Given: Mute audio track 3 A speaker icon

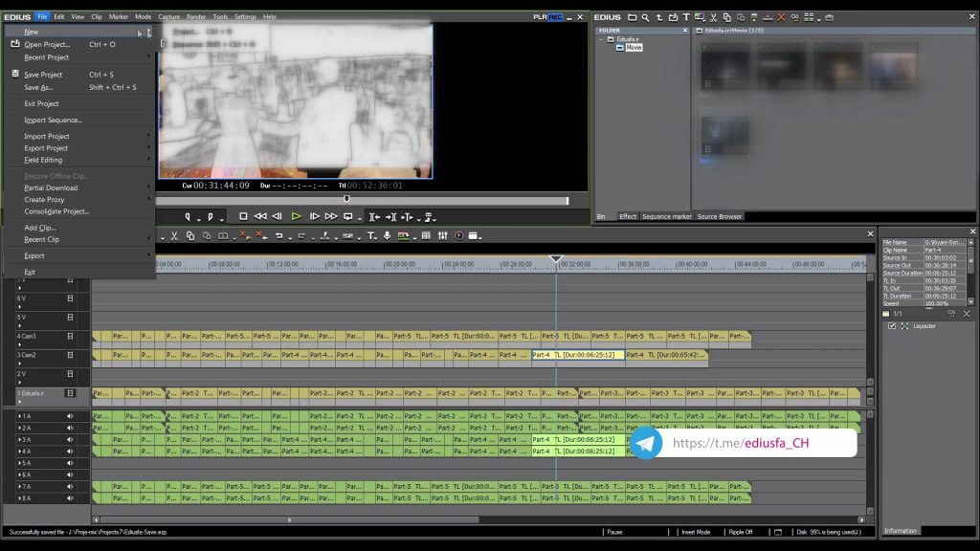Looking at the screenshot, I should pos(70,440).
